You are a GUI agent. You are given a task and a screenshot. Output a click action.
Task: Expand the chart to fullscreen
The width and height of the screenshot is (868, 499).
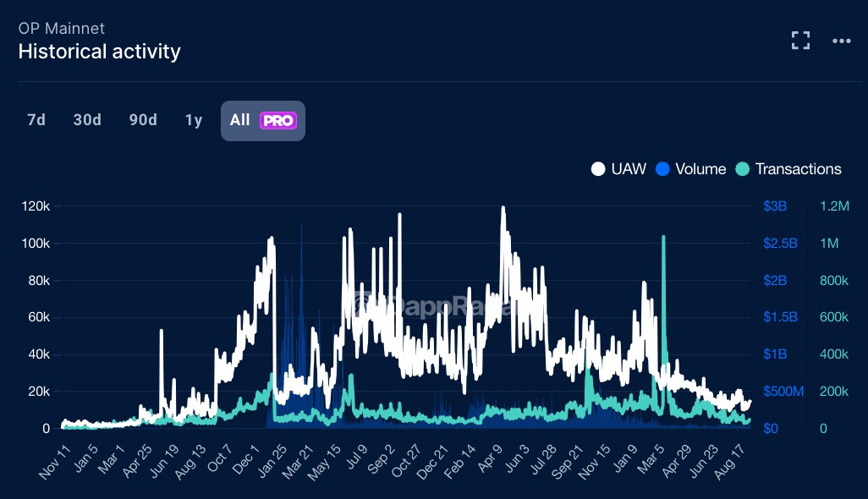tap(800, 41)
